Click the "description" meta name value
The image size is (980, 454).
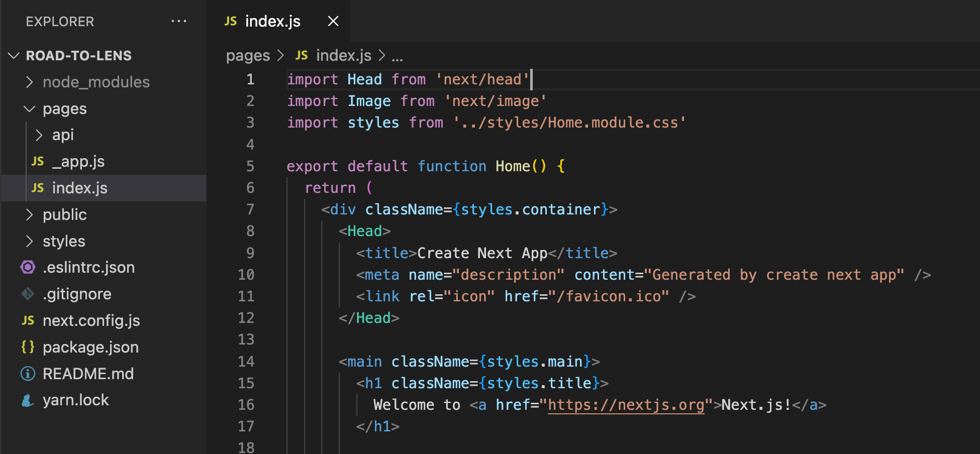(508, 275)
